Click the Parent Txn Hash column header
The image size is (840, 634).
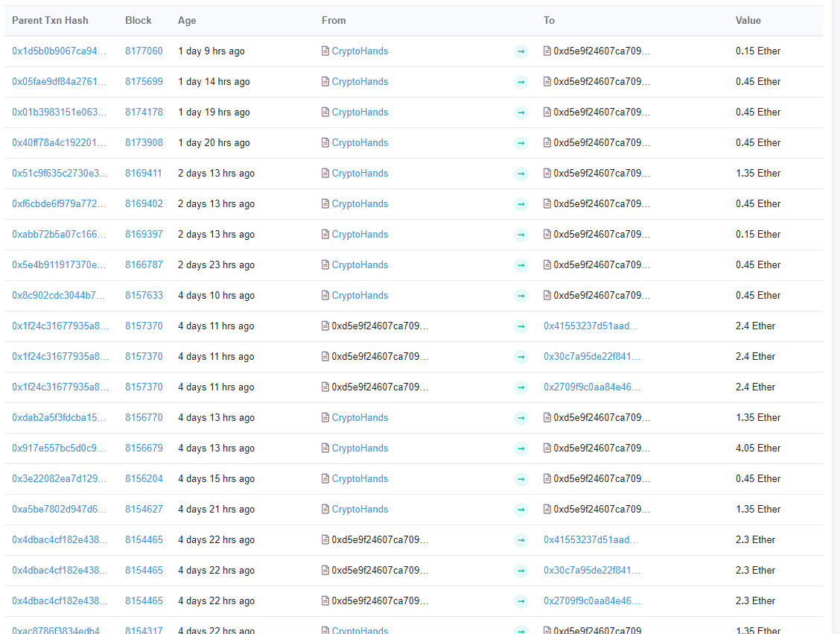pyautogui.click(x=50, y=20)
